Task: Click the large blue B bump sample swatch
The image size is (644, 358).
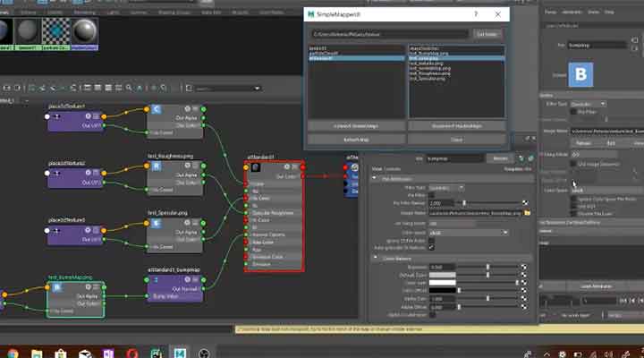Action: tap(586, 75)
